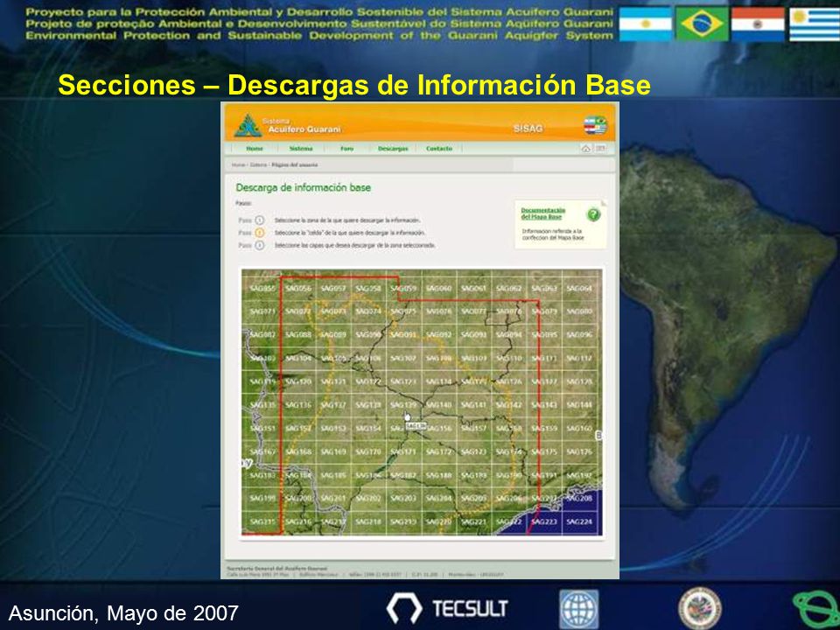Pick ocean cell SAG208
840x630 pixels.
(579, 498)
